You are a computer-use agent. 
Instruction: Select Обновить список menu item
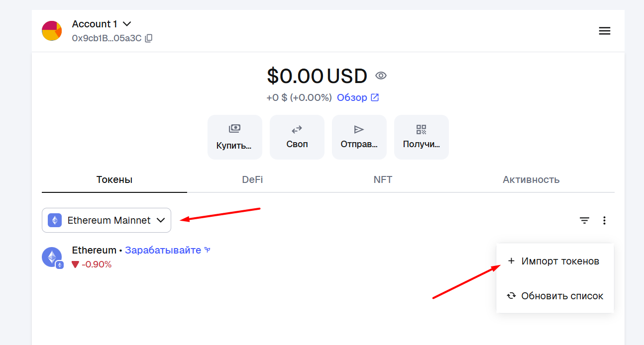coord(555,296)
